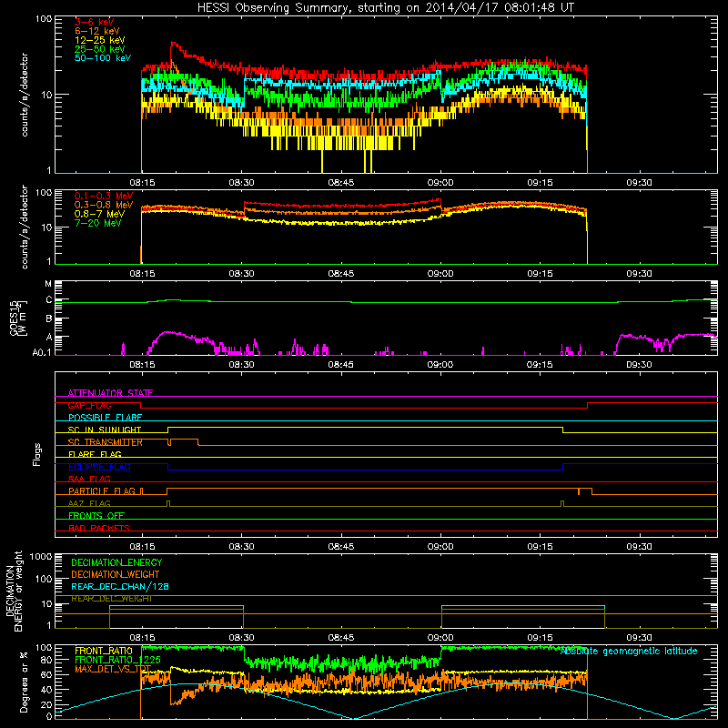
Task: Click the 0.1-0.3 MeV legend entry
Action: 104,196
